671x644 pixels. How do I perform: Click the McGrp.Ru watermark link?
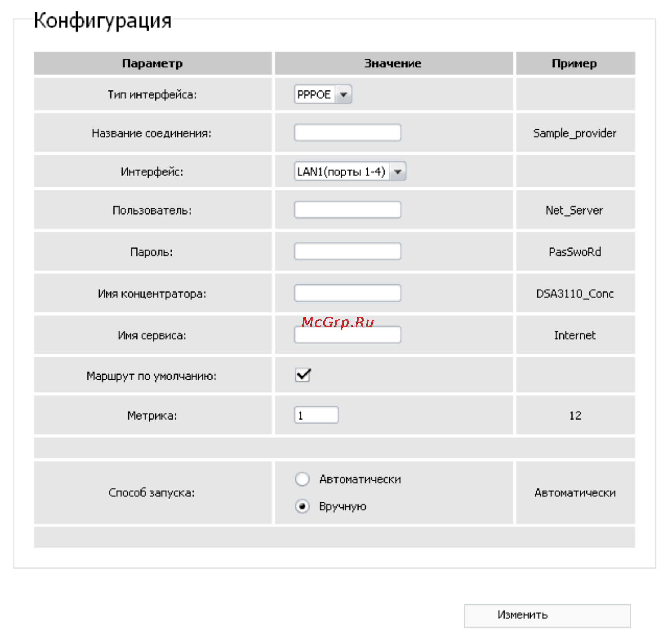click(x=337, y=322)
